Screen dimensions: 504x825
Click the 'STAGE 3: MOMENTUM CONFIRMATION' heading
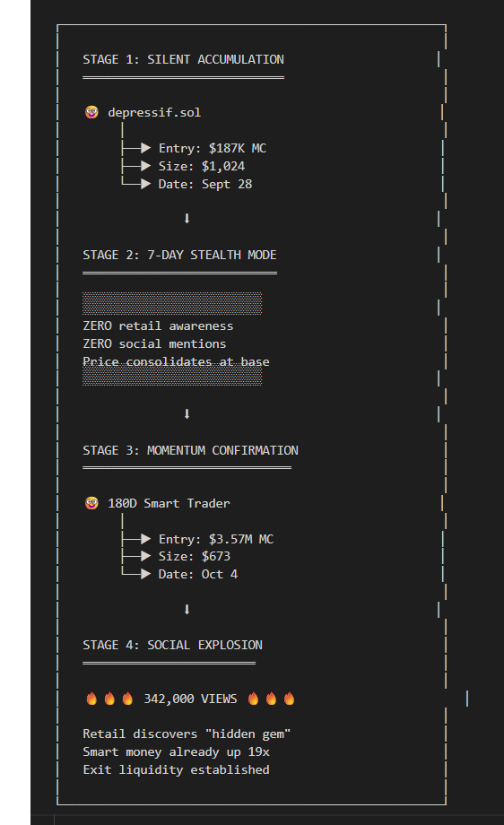[x=190, y=450]
